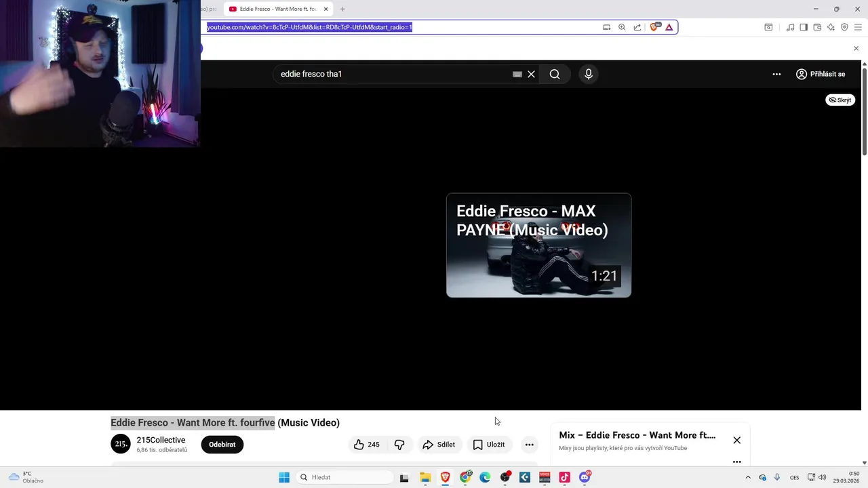Open the Eddie Fresco MAX PAYNE suggested video
The height and width of the screenshot is (488, 868).
(x=538, y=245)
